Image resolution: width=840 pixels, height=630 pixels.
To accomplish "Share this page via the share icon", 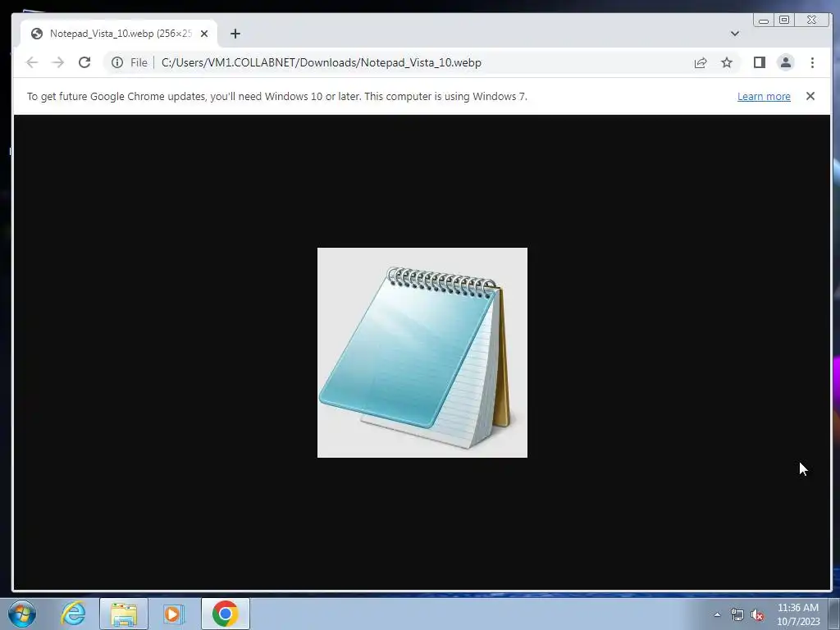I will (701, 62).
